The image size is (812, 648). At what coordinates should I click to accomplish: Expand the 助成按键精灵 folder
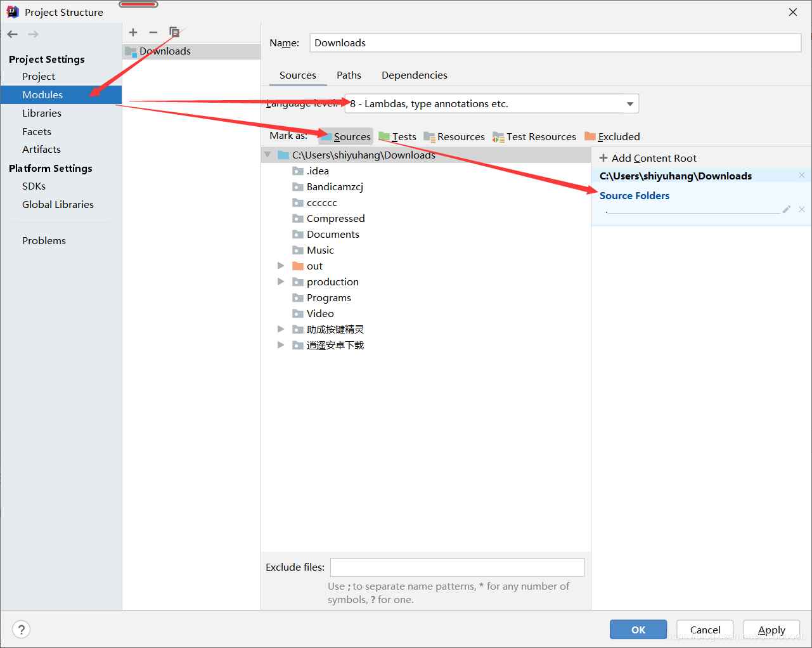pyautogui.click(x=281, y=329)
